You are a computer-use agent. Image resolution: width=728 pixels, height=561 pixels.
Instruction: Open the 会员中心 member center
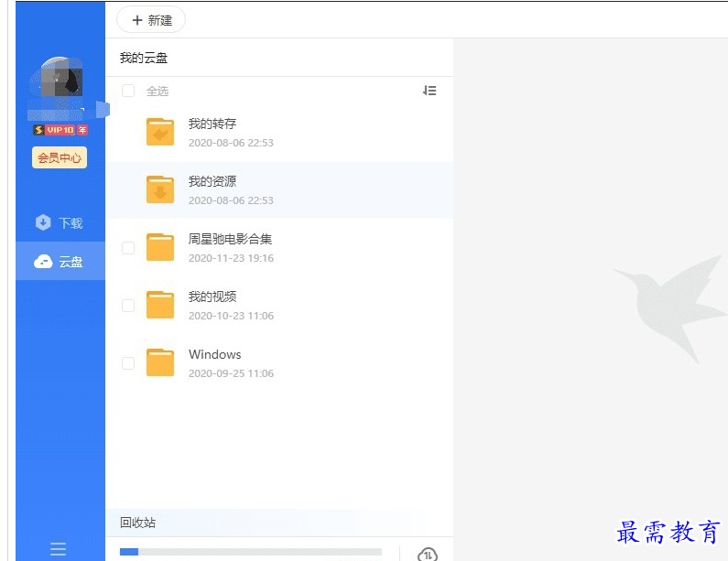[x=60, y=157]
